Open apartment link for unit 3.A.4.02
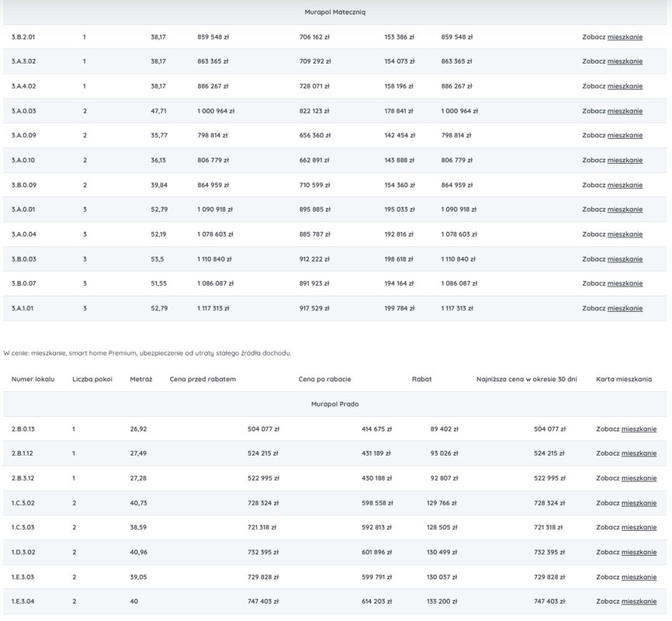 625,86
